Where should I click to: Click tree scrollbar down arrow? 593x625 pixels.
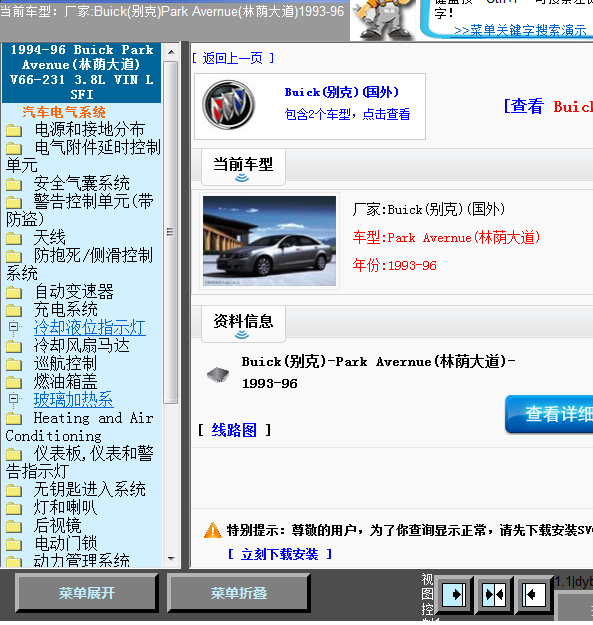[x=171, y=559]
